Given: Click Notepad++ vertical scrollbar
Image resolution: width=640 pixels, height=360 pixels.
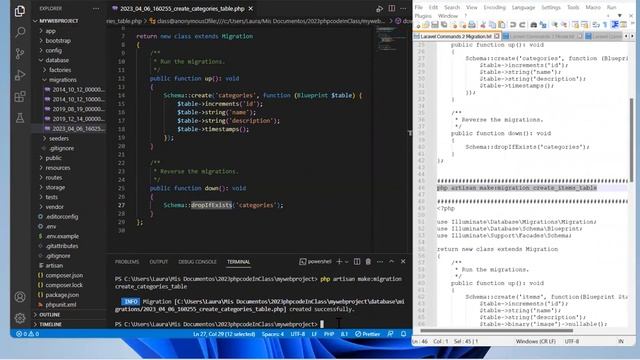Looking at the screenshot, I should coord(632,139).
